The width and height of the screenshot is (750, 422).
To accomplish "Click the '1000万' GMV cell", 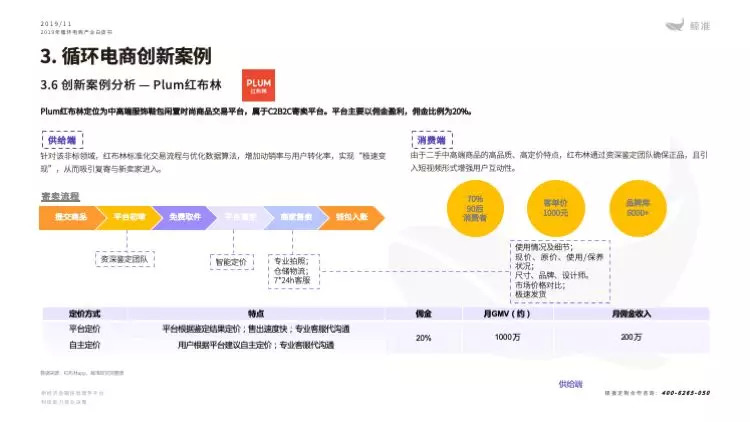I will coord(507,337).
